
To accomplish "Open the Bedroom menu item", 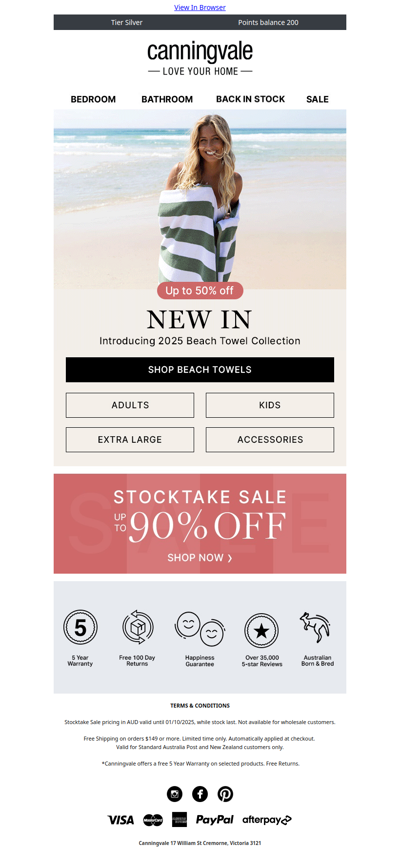I will [93, 99].
